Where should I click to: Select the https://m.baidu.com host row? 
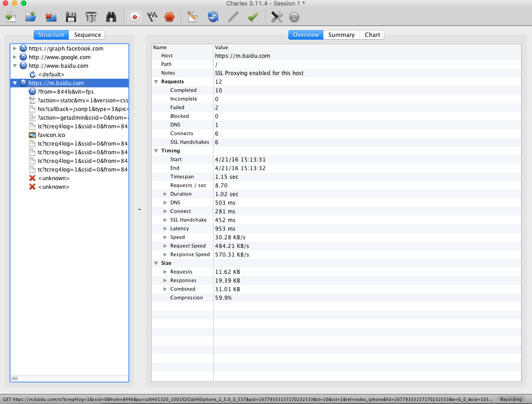click(70, 83)
